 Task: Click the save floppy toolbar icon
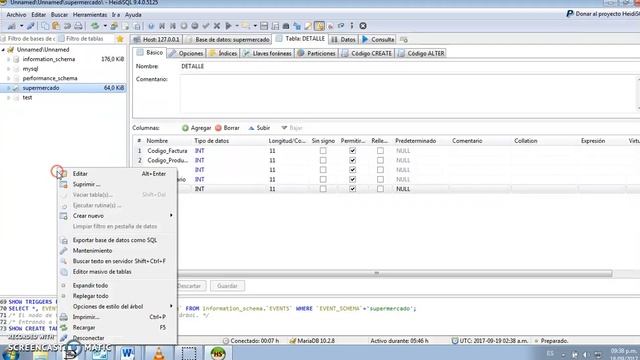point(264,26)
